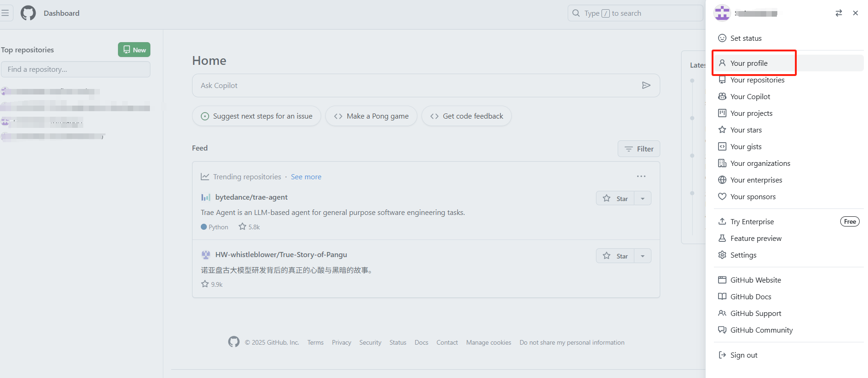868x378 pixels.
Task: Click the Your repositories book icon
Action: tap(722, 80)
